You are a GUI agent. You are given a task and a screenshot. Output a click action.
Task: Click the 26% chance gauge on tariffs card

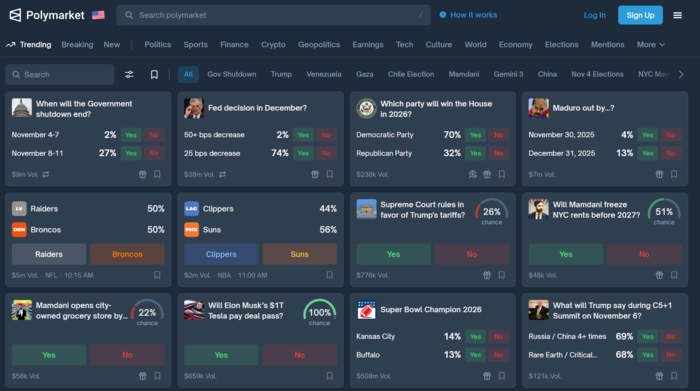tap(492, 212)
